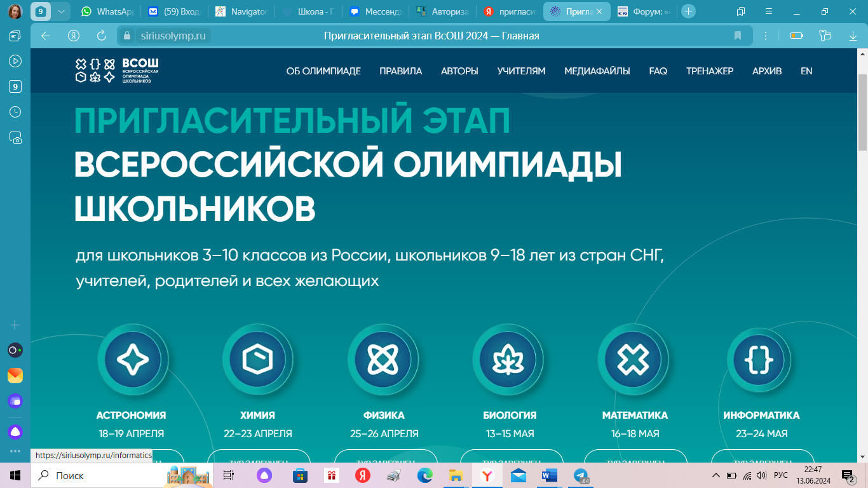Viewport: 868px width, 488px height.
Task: Switch to the Navigator tab
Action: [x=241, y=11]
